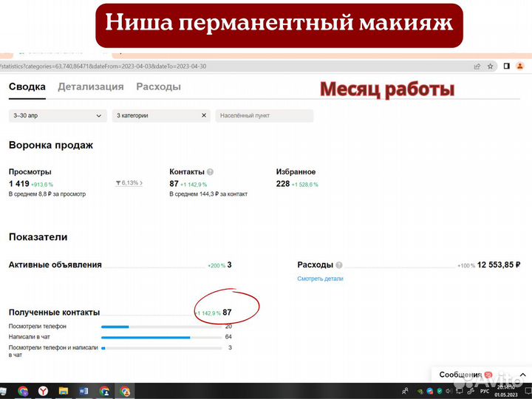The width and height of the screenshot is (532, 399).
Task: Open second Chrome profile icon in taskbar
Action: click(104, 391)
